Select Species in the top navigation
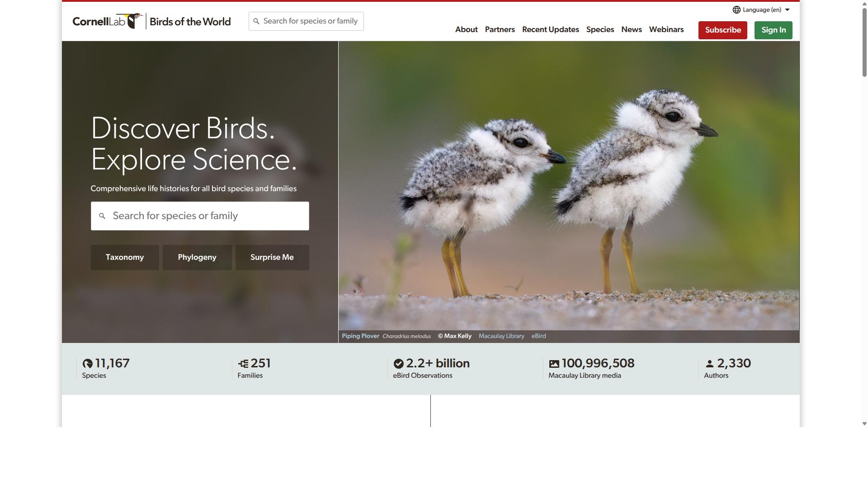The height and width of the screenshot is (488, 868). [x=600, y=29]
